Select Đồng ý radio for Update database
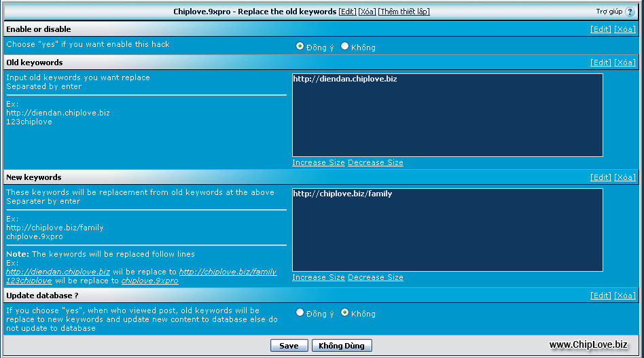This screenshot has height=358, width=644. 300,313
